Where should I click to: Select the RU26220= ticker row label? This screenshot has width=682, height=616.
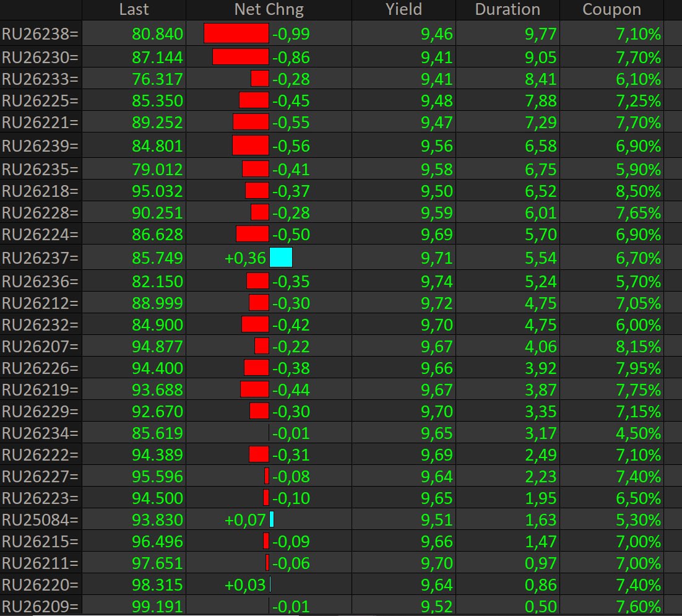40,585
